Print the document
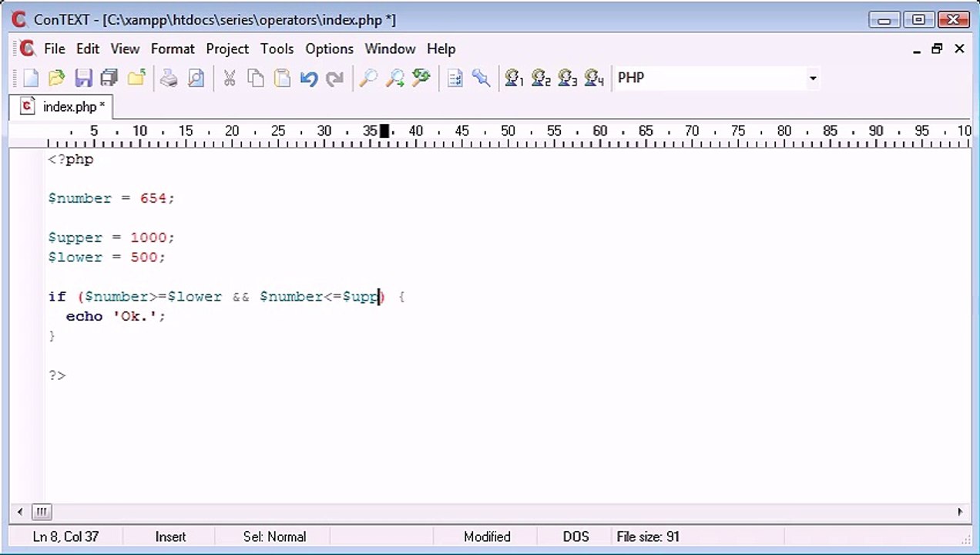980x555 pixels. [169, 78]
